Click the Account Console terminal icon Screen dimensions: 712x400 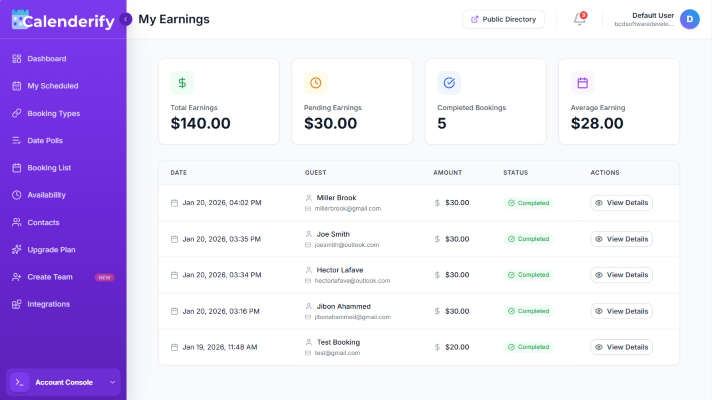(20, 382)
